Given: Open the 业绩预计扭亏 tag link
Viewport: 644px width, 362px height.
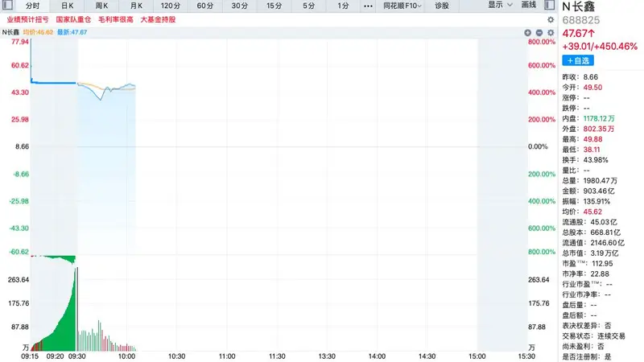Looking at the screenshot, I should pyautogui.click(x=27, y=19).
